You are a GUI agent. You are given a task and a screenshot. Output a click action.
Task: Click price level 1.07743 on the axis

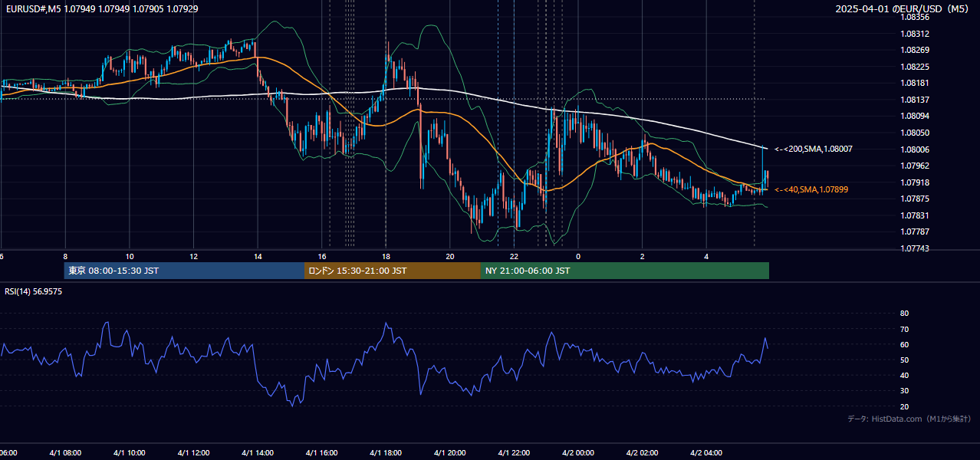click(915, 248)
